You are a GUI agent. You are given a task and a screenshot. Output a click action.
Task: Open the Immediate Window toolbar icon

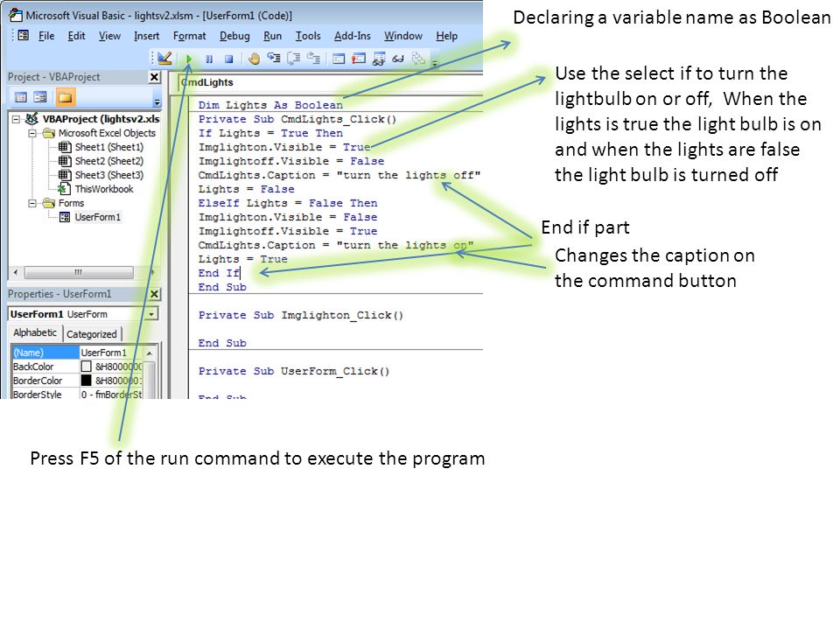pyautogui.click(x=359, y=59)
